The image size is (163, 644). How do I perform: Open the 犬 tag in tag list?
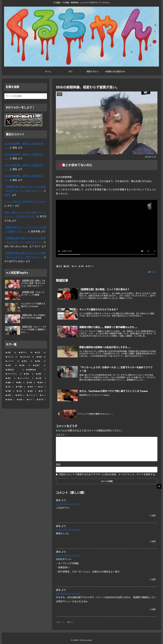point(43,395)
